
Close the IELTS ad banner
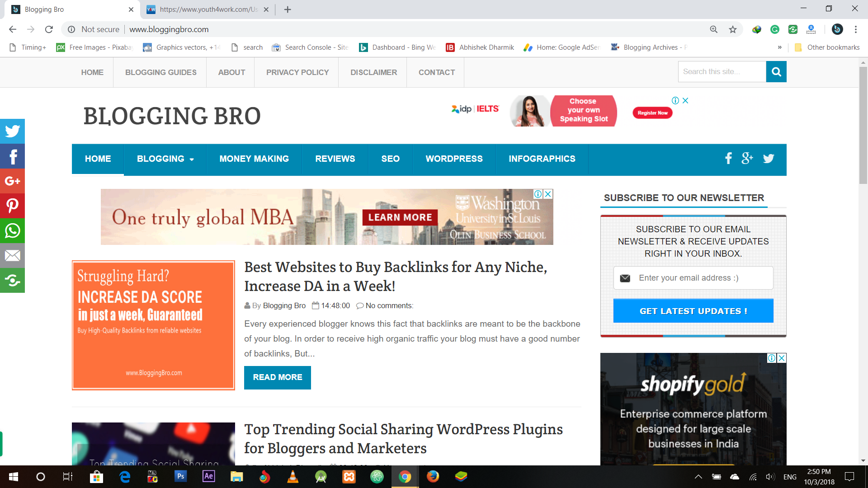(x=685, y=100)
